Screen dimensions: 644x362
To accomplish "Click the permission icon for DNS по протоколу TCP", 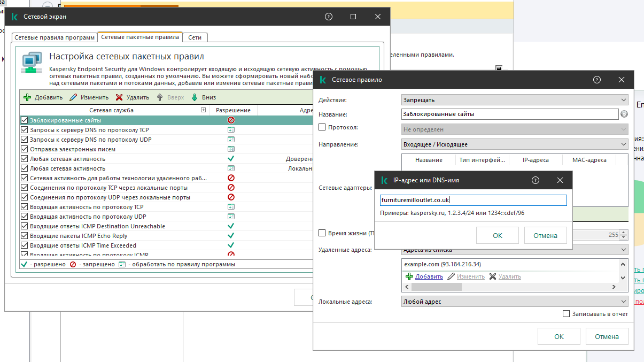I will [x=231, y=130].
